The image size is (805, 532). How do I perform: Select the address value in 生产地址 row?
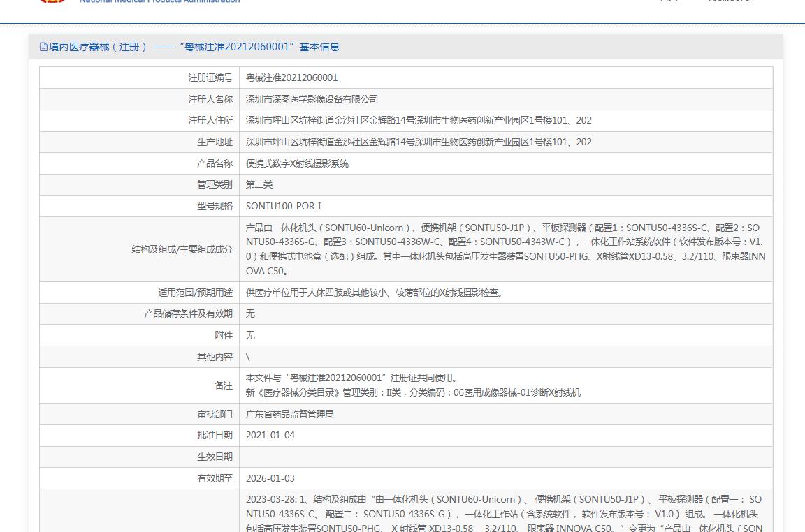coord(419,142)
